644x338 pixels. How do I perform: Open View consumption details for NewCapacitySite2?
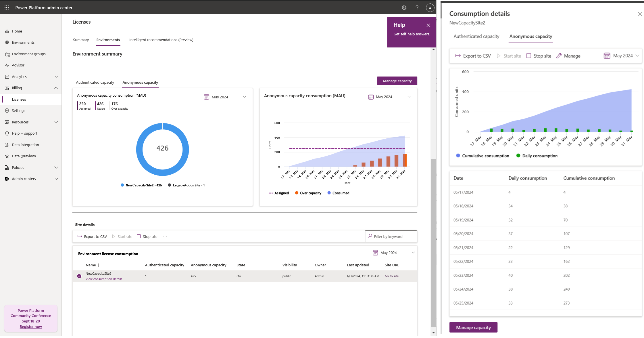coord(104,279)
